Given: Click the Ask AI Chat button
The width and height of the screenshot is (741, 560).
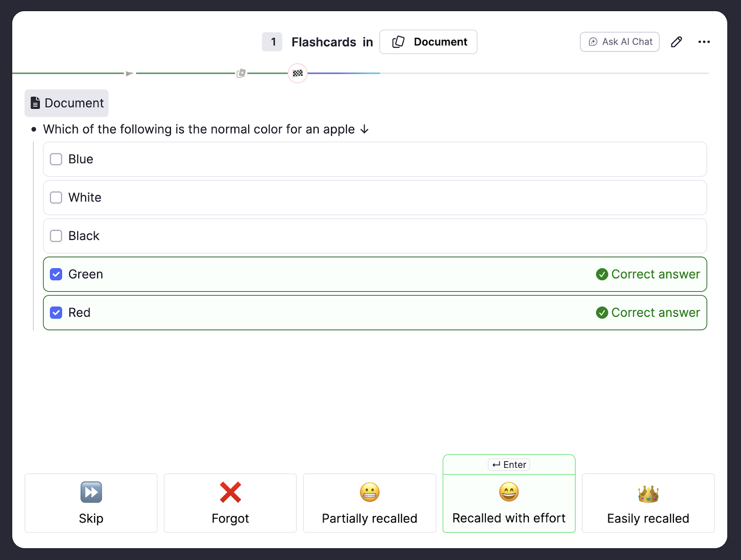Looking at the screenshot, I should click(620, 42).
